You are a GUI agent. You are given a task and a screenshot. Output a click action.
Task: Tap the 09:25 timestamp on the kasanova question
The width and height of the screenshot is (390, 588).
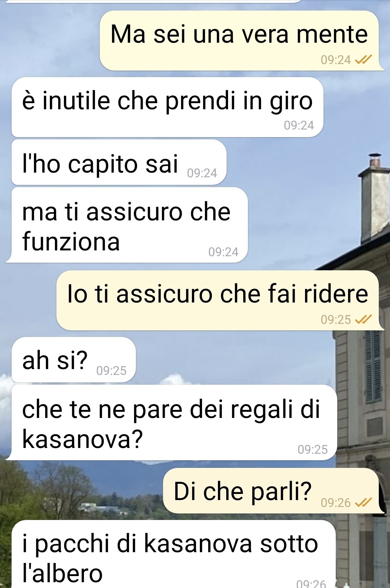pos(313,450)
